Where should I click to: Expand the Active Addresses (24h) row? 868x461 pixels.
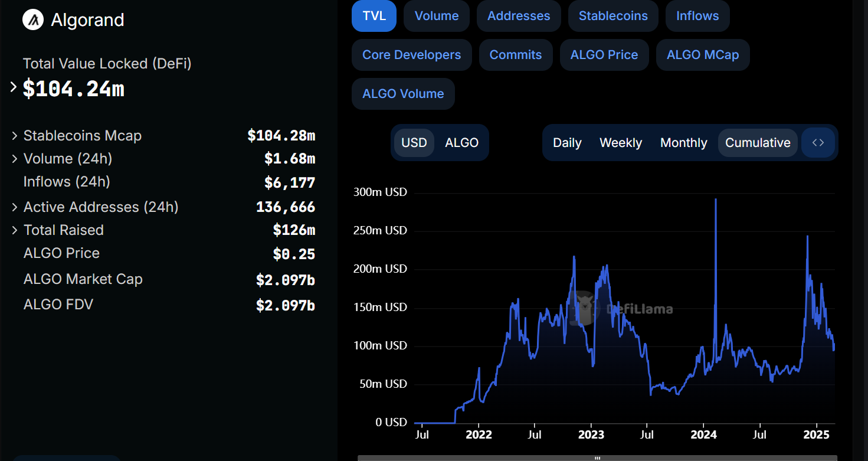pyautogui.click(x=15, y=207)
